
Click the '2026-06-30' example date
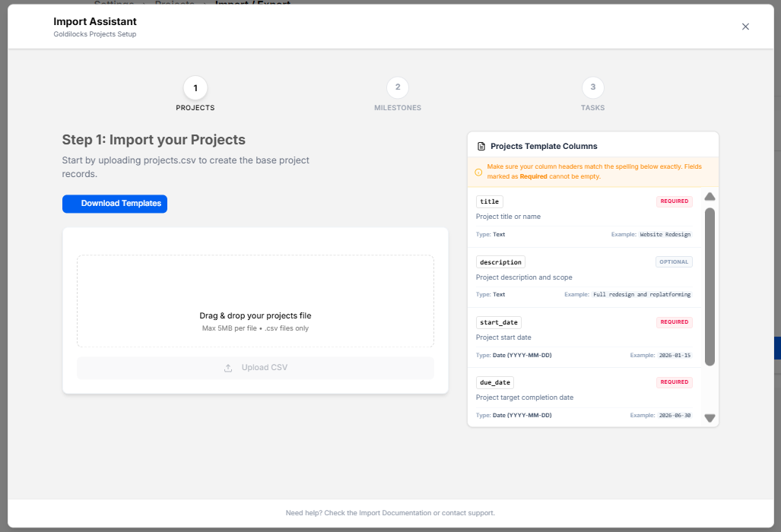675,416
